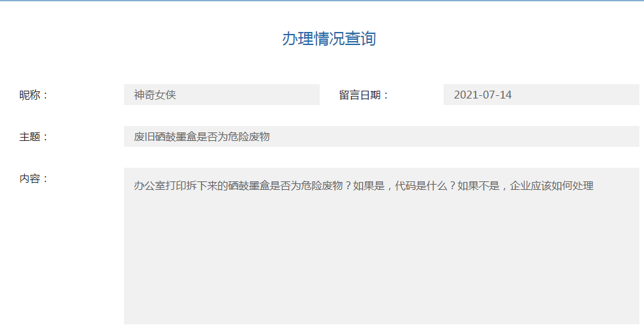Select the date field showing 2021-07-14

[x=541, y=95]
